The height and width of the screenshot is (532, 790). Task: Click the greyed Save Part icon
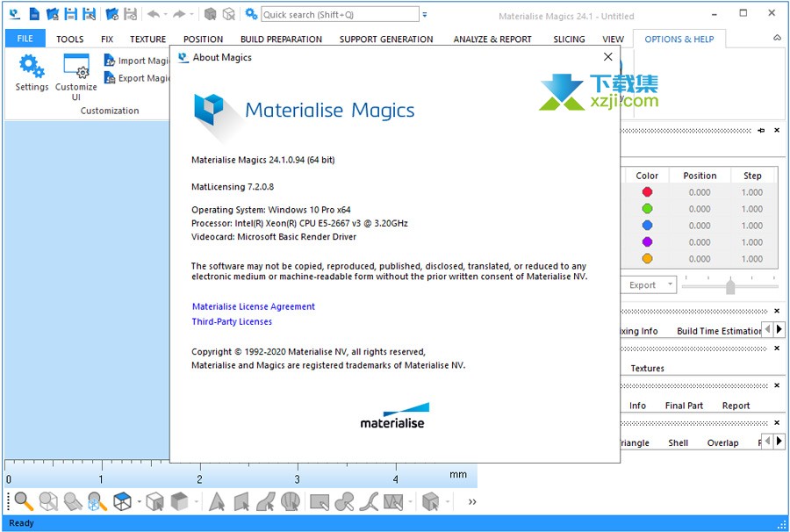pos(131,14)
